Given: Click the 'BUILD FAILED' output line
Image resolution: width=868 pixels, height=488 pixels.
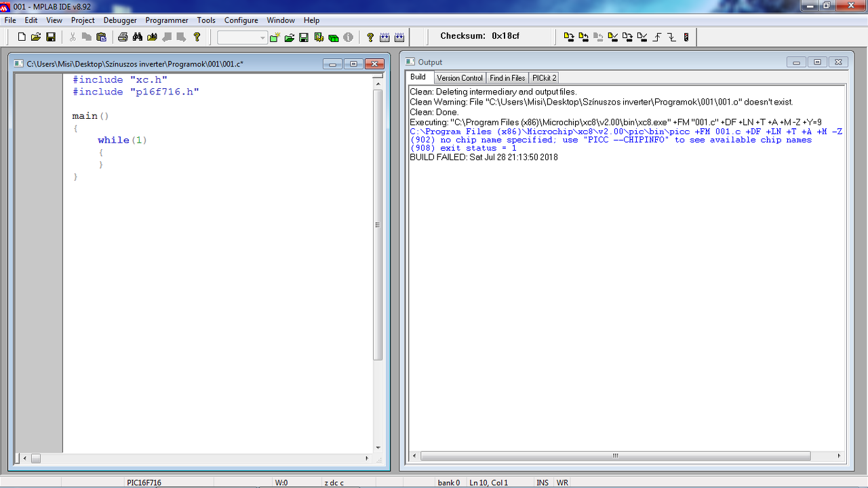Looking at the screenshot, I should point(484,157).
